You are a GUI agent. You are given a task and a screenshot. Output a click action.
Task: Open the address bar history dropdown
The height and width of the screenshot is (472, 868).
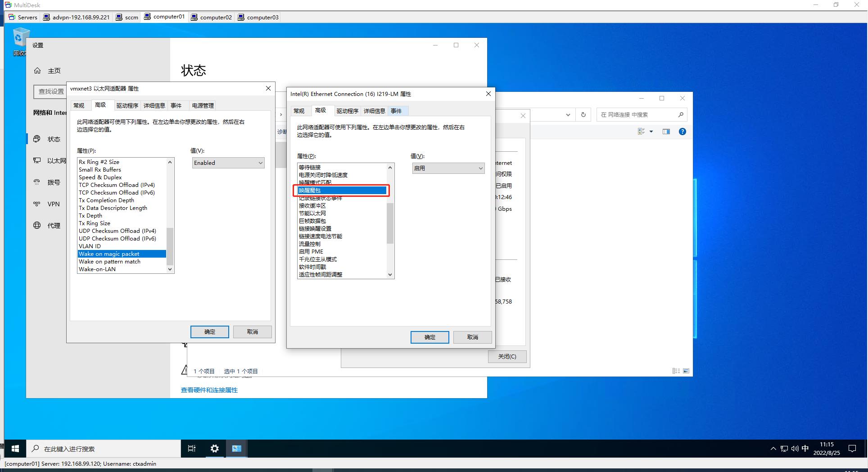coord(568,115)
